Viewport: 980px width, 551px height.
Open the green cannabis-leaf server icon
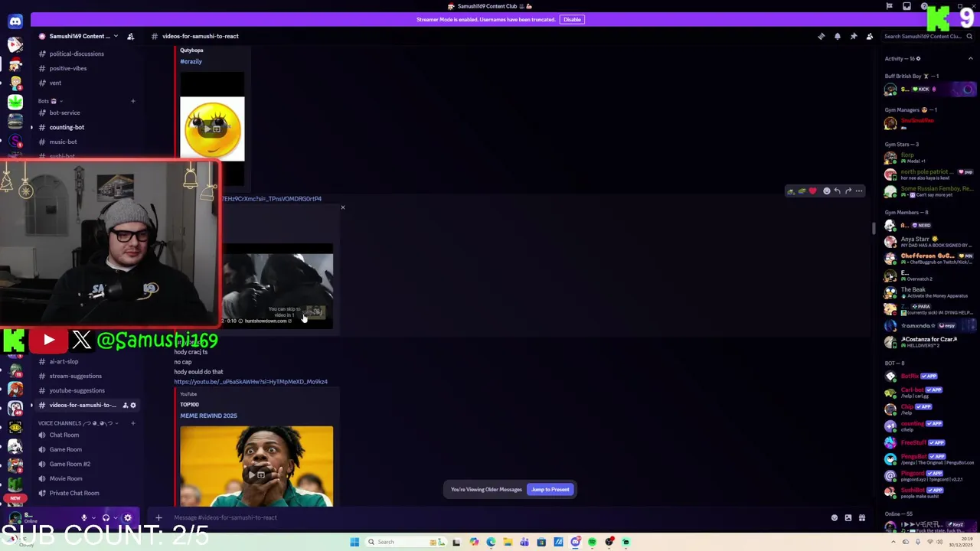(x=15, y=102)
